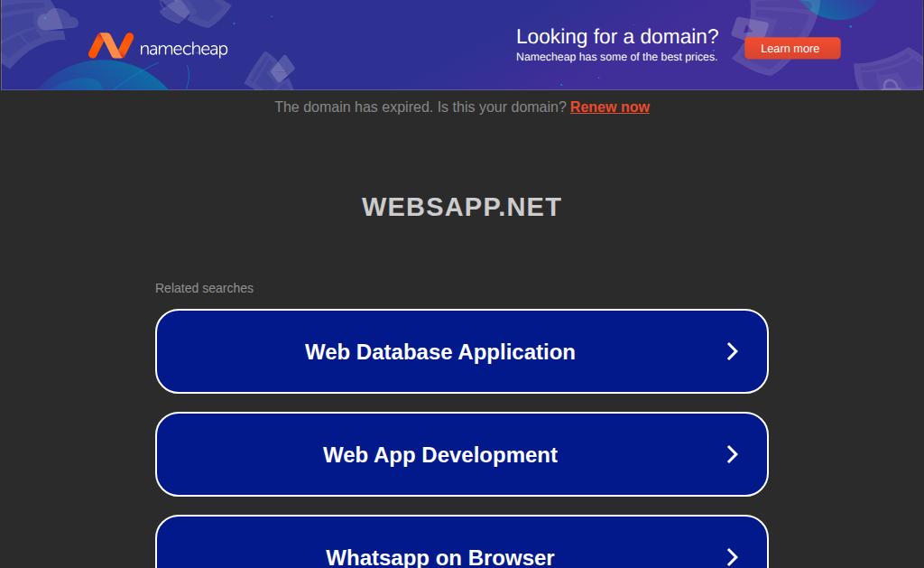Click the Namecheap logo icon

click(x=111, y=45)
